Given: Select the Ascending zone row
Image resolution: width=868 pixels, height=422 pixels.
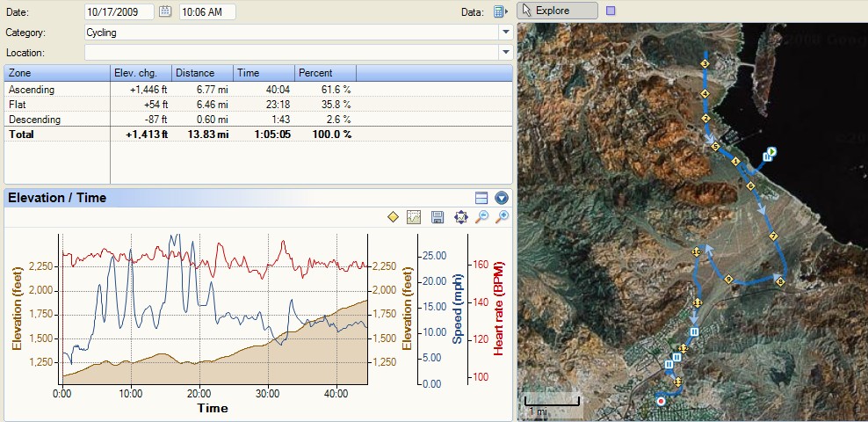Looking at the screenshot, I should (32, 90).
